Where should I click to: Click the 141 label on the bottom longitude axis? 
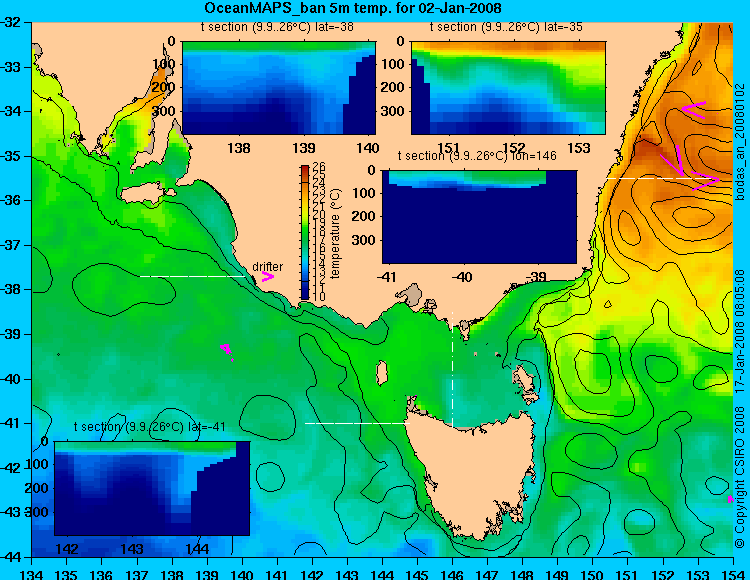point(277,574)
